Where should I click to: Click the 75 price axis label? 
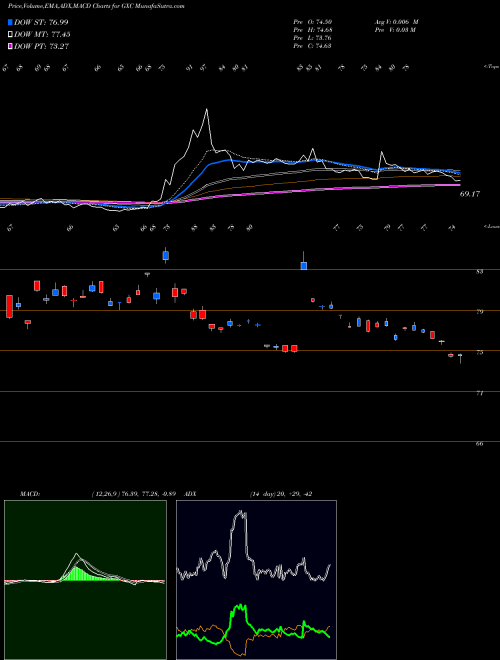coord(479,353)
